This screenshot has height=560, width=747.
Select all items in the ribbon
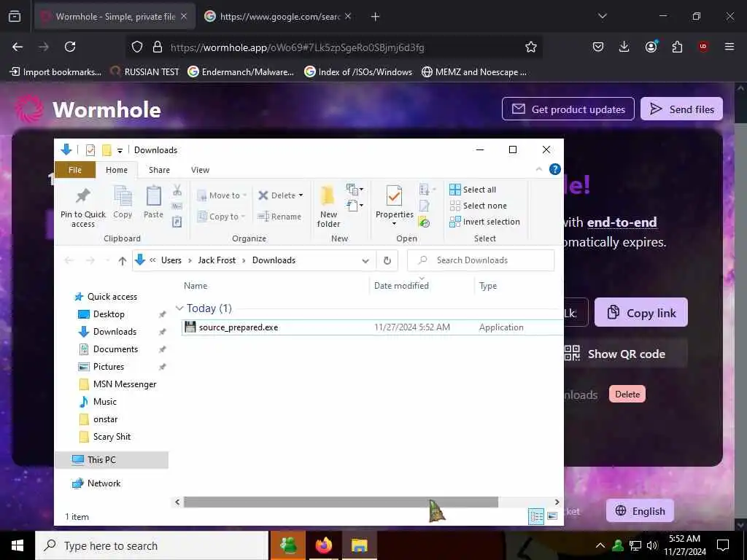point(473,190)
